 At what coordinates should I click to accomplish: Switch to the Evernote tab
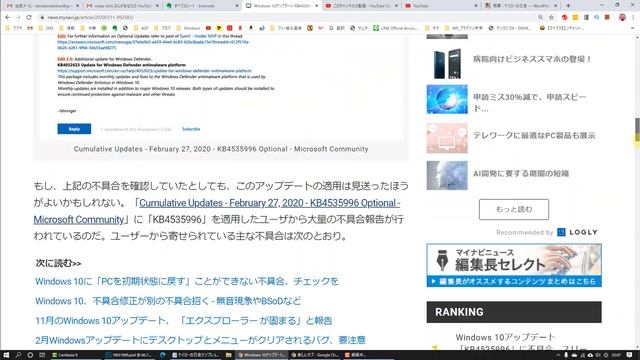(202, 6)
